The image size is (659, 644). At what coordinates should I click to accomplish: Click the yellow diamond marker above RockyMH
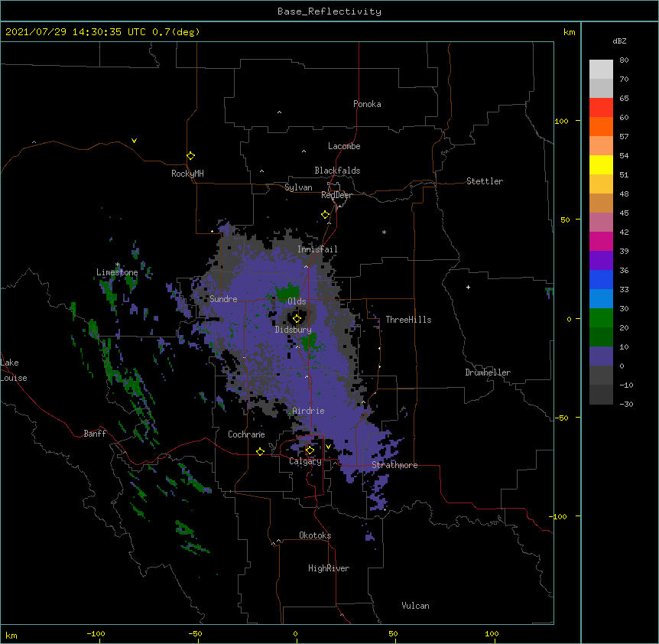[x=190, y=156]
